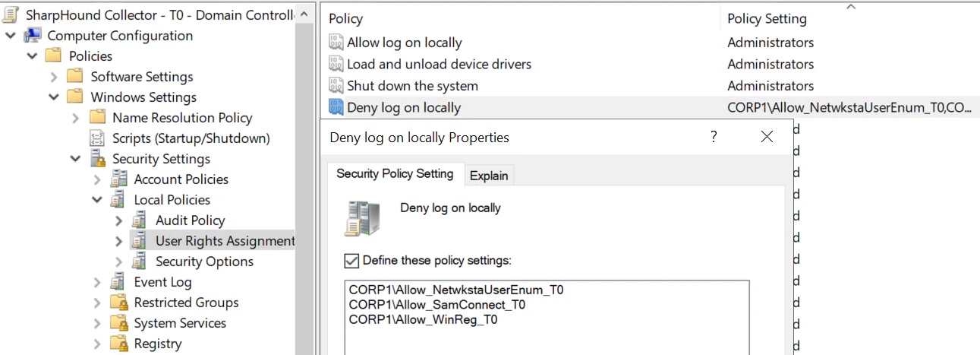Expand the Name Resolution Policy node
Screen dimensions: 980x355
[75, 118]
